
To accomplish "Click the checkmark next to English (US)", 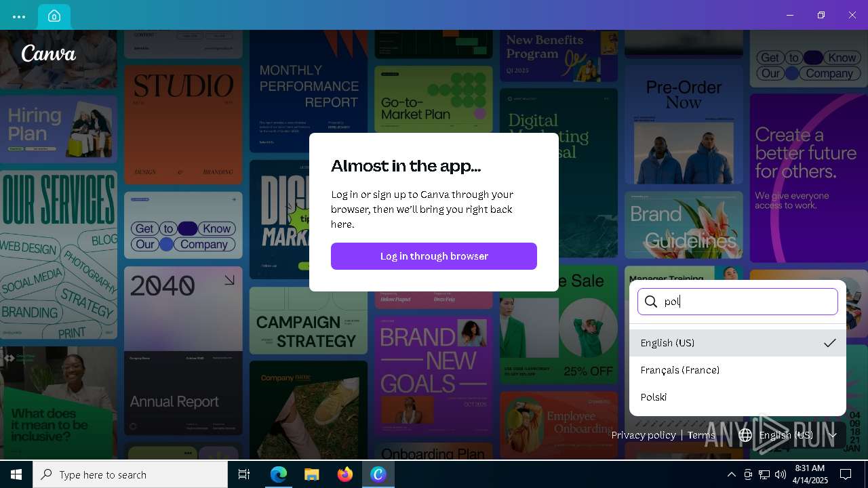I will tap(830, 343).
